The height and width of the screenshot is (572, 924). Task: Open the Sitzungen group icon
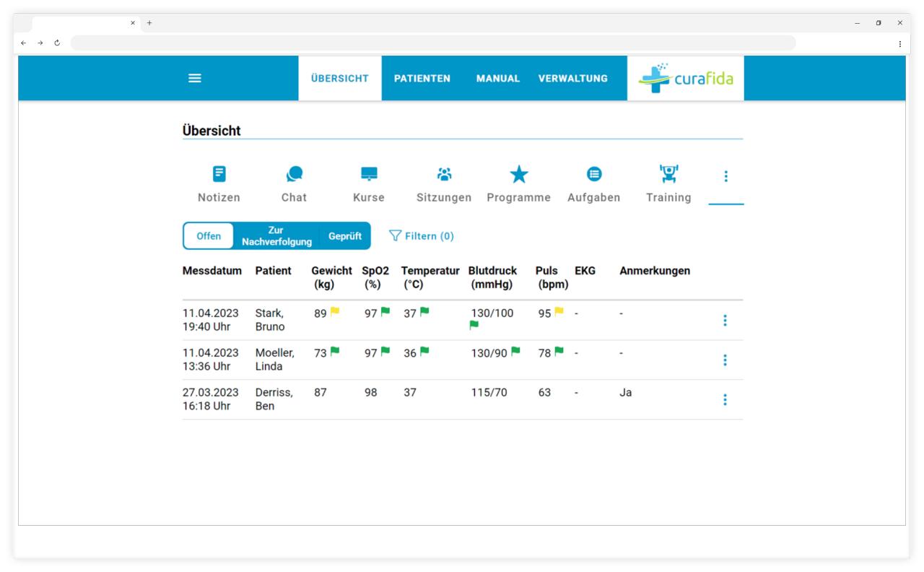(x=444, y=174)
